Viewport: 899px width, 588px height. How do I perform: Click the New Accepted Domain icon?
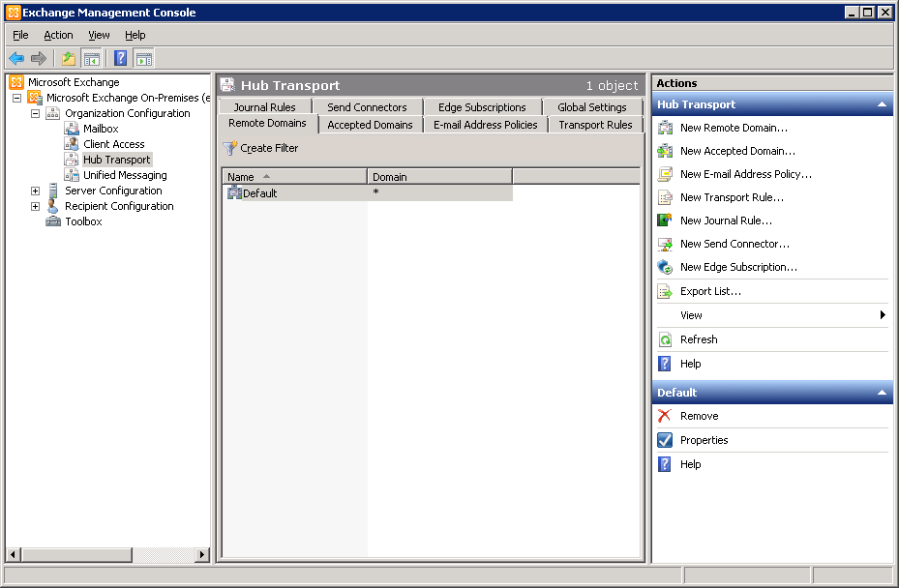tap(665, 151)
